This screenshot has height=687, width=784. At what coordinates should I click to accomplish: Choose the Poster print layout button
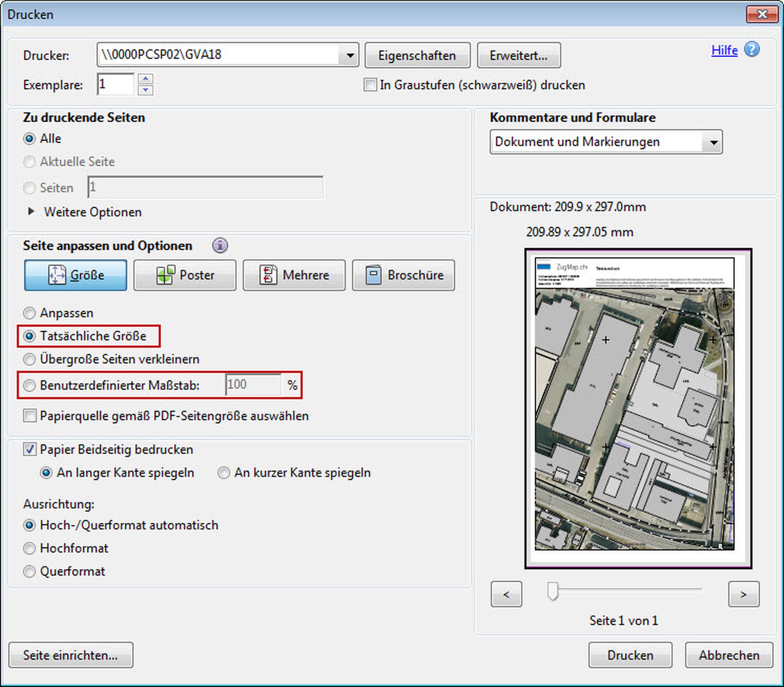[x=185, y=275]
